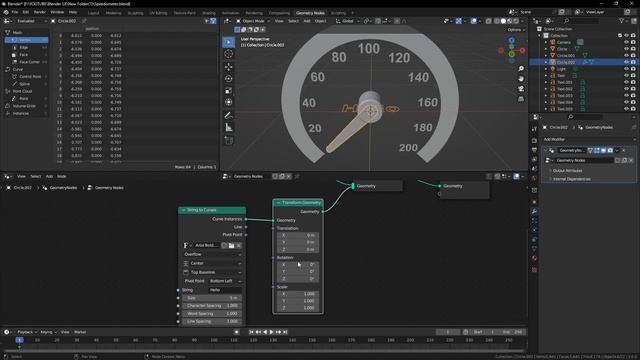The width and height of the screenshot is (640, 360).
Task: Hide Camera in viewport via eye icon
Action: (x=627, y=42)
